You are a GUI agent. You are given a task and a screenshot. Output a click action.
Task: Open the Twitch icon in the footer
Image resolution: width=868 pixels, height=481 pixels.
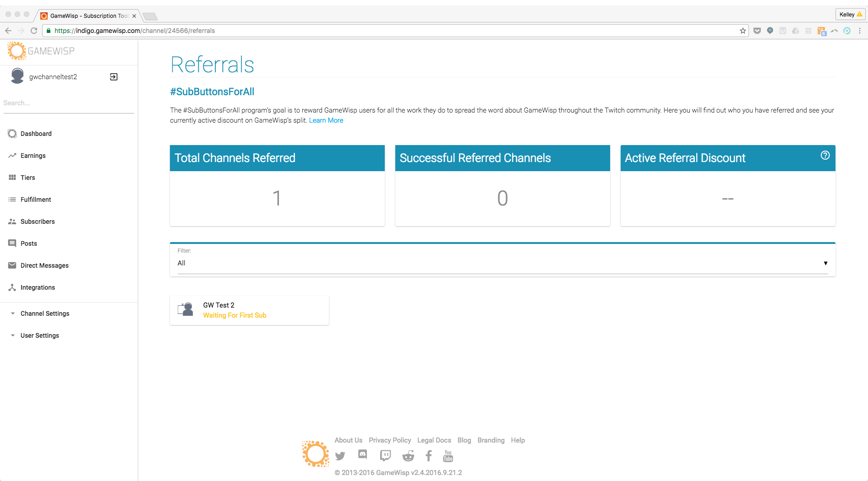pos(385,455)
